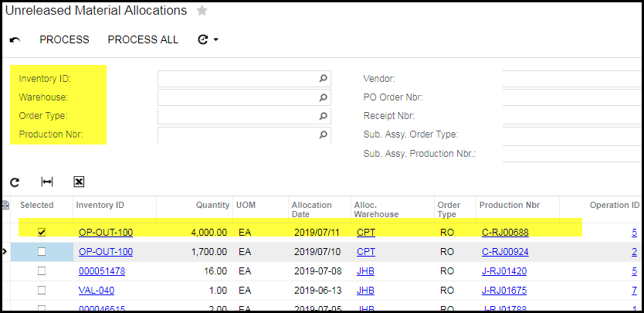
Task: Open inventory item VAL-040 link
Action: [97, 291]
